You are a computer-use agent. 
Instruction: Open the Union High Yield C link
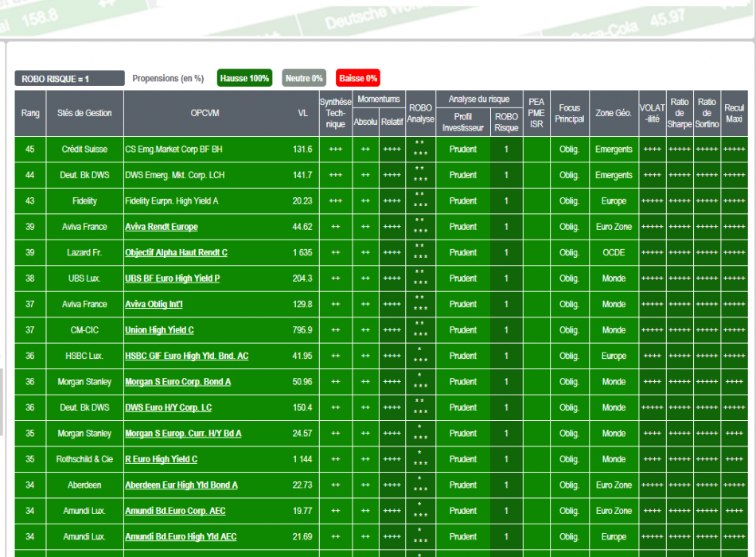(160, 330)
